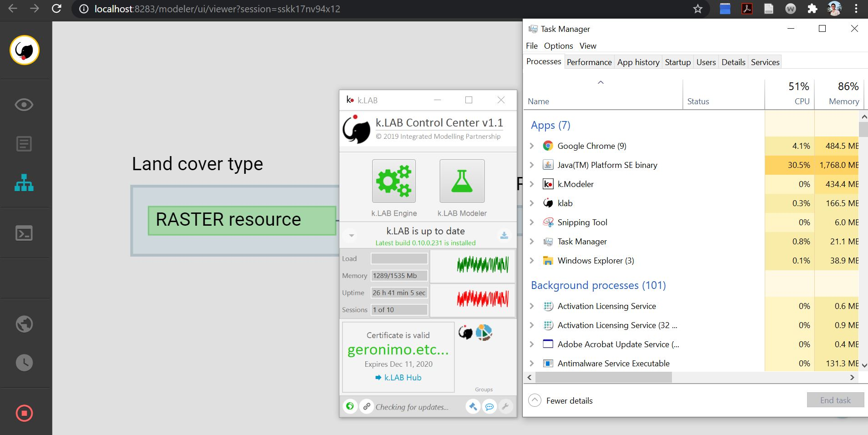This screenshot has height=435, width=868.
Task: Click the geronimo.etc... certificate name
Action: tap(398, 349)
